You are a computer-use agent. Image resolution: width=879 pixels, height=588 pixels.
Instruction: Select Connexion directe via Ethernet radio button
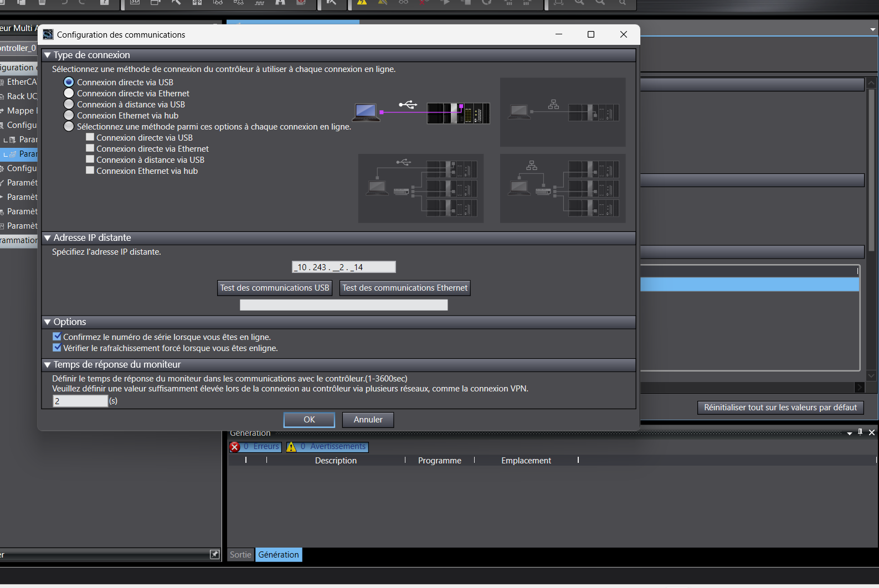pos(69,94)
